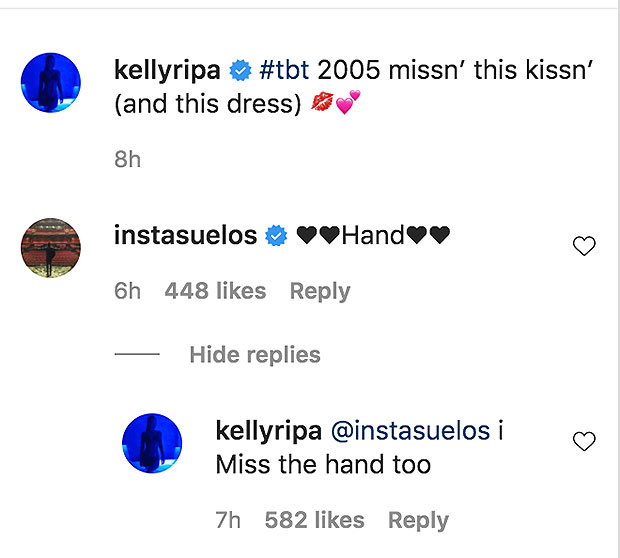Image resolution: width=620 pixels, height=558 pixels.
Task: Open the @instasuelos mention in the reply
Action: coord(413,431)
